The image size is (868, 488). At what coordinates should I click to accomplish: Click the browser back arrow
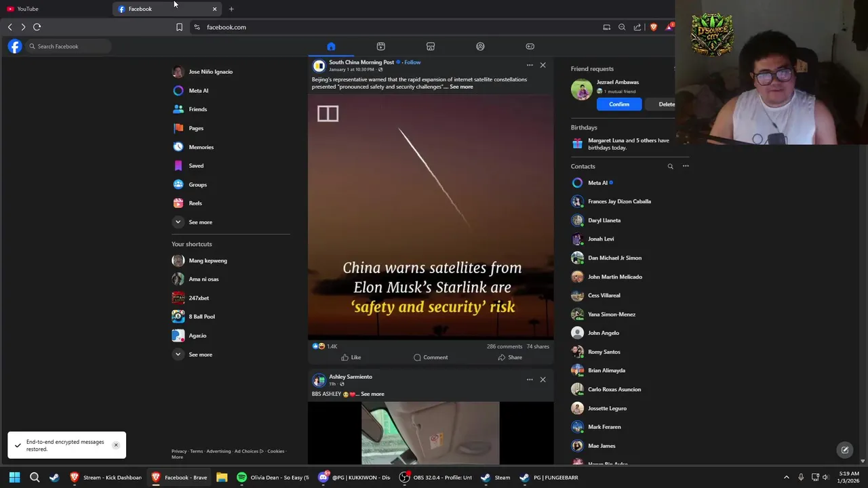coord(9,27)
